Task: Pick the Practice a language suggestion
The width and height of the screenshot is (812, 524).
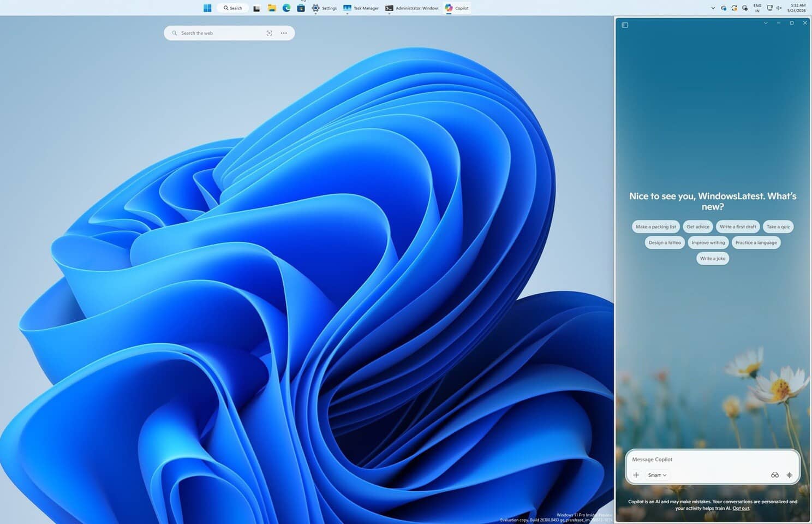Action: [x=756, y=242]
